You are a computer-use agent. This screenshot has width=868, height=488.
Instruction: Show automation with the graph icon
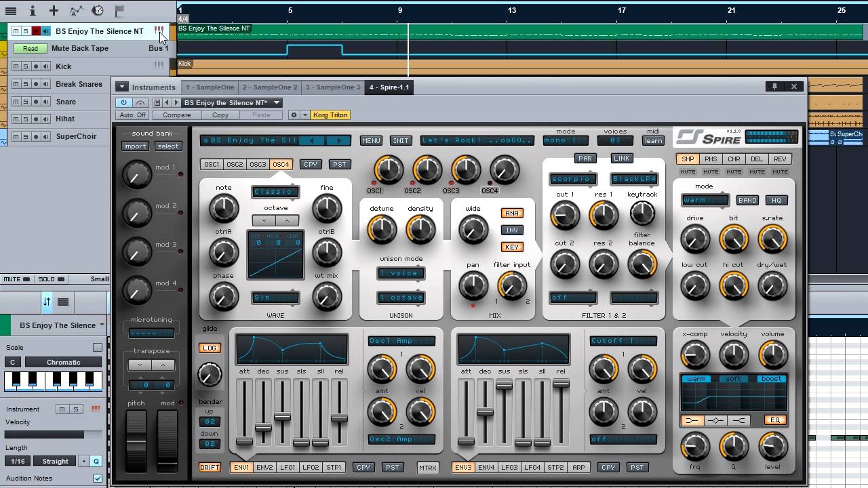point(77,11)
